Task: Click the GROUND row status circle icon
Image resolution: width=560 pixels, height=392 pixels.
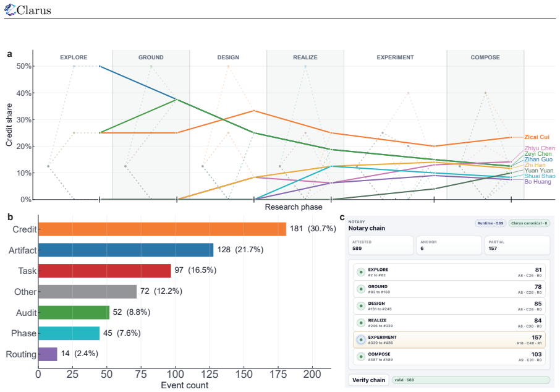Action: (361, 289)
